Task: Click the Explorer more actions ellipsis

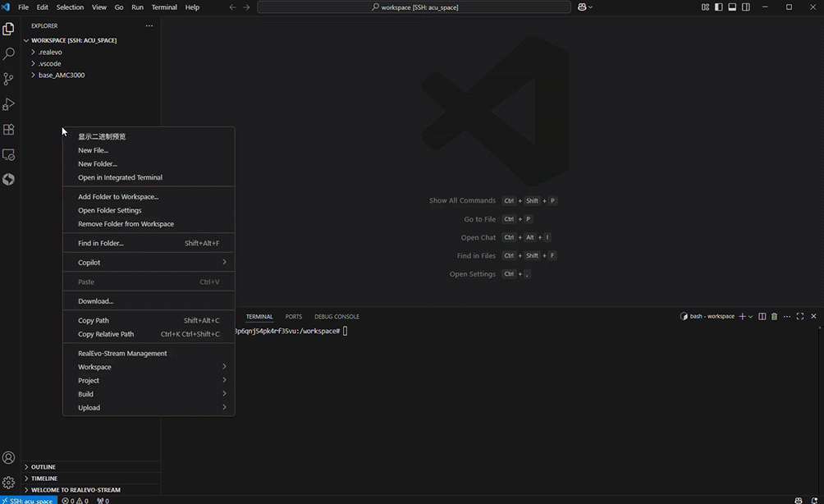Action: pyautogui.click(x=149, y=25)
